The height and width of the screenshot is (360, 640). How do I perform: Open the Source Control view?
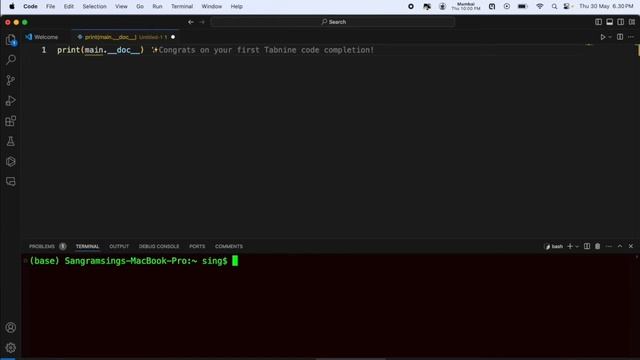coord(11,80)
